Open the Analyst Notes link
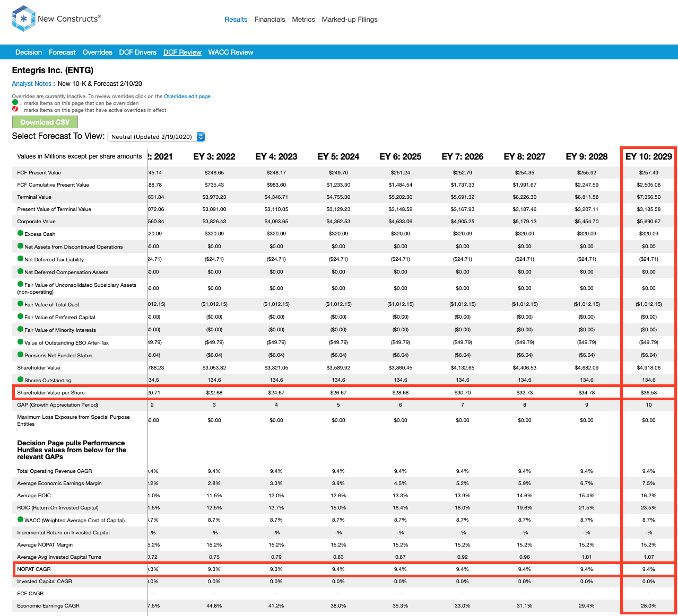Screen dimensions: 678x616 tap(32, 84)
